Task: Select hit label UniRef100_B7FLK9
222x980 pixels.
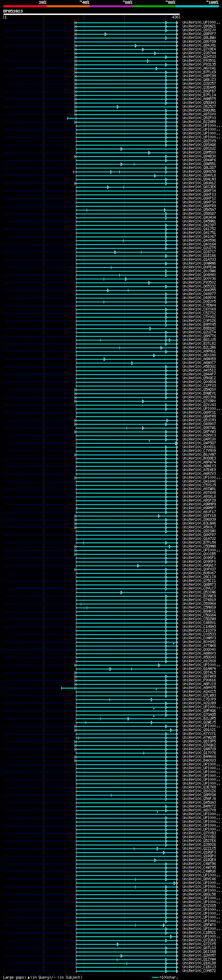Action: (x=199, y=72)
